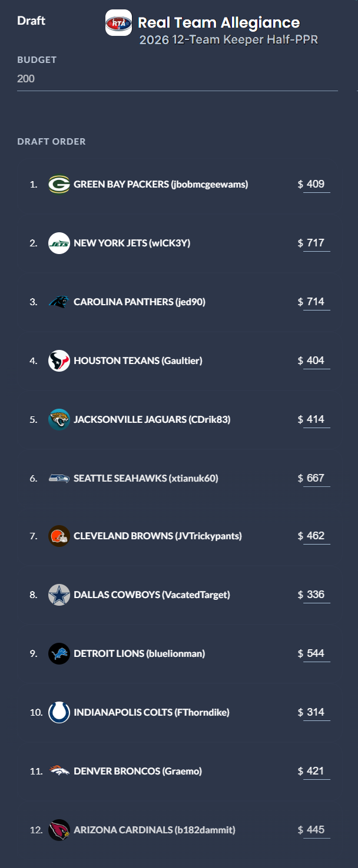Screen dimensions: 358x868
Task: Click the Indianapolis Colts horseshoe logo
Action: click(x=59, y=712)
